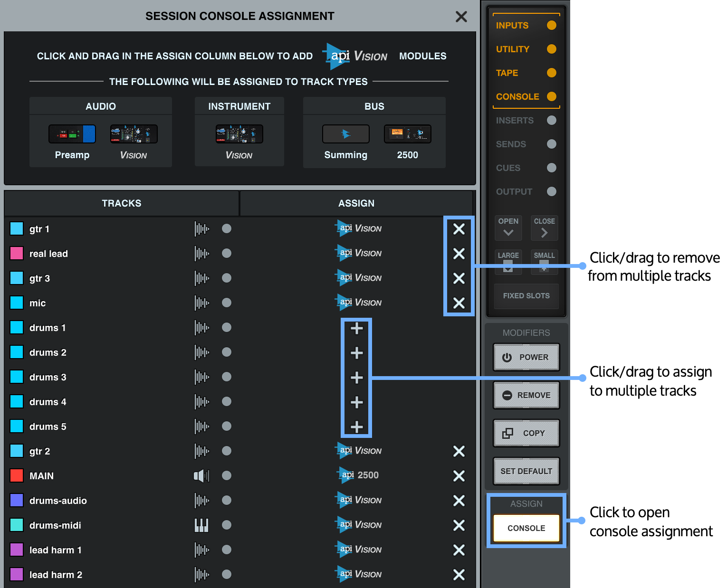Viewport: 727px width, 588px height.
Task: Expand sections with the OPEN chevron button
Action: click(x=508, y=228)
